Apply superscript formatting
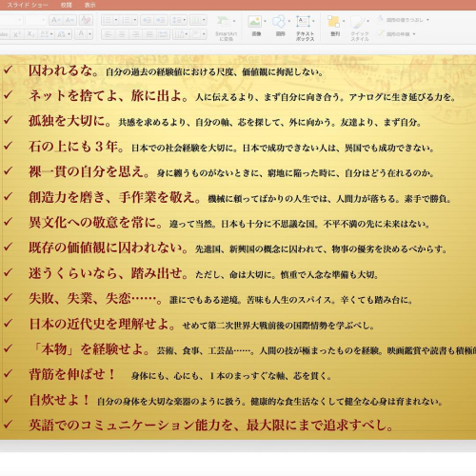This screenshot has height=476, width=476. (x=17, y=34)
